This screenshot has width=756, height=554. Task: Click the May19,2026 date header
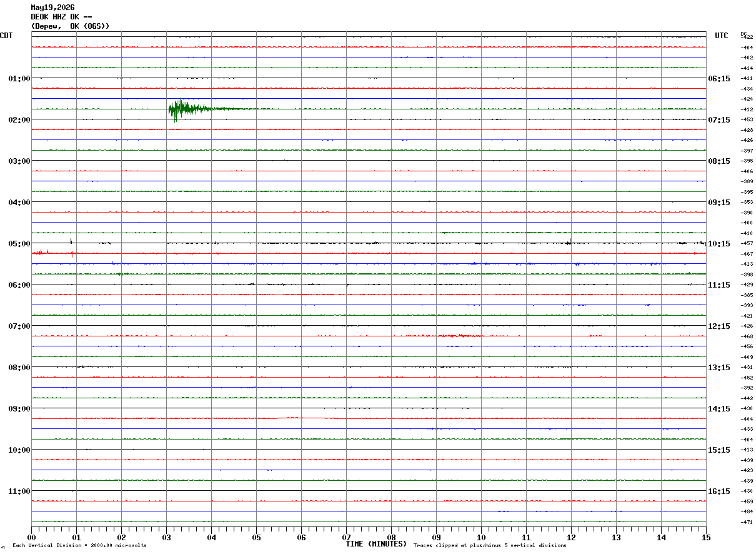52,8
